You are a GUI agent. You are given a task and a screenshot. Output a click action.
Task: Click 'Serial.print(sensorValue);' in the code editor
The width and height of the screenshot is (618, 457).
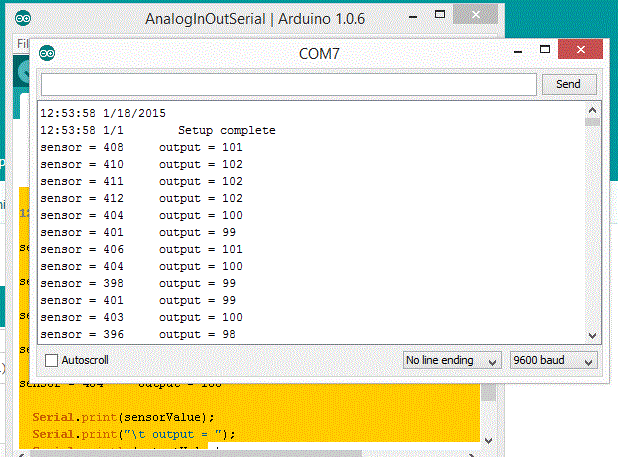[123, 417]
